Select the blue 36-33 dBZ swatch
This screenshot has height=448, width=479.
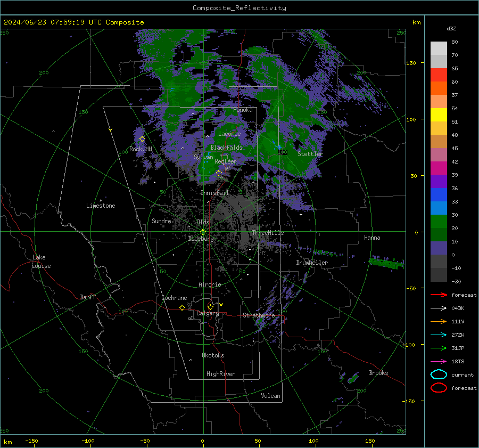(x=439, y=195)
